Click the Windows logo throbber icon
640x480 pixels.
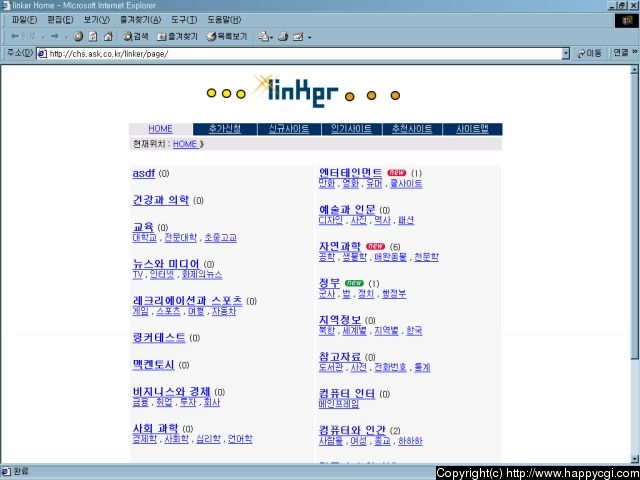coord(626,20)
